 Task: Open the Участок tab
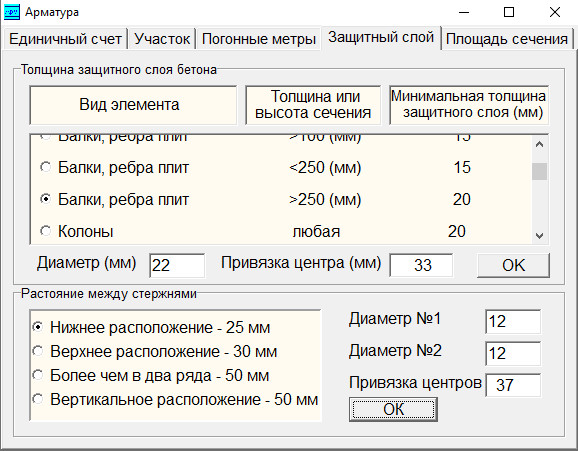click(x=162, y=39)
